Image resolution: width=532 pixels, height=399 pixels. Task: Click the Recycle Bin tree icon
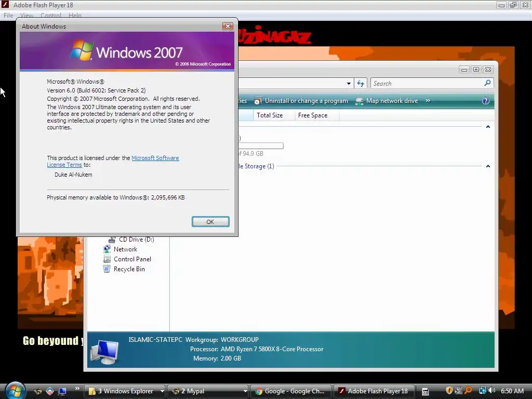[107, 269]
